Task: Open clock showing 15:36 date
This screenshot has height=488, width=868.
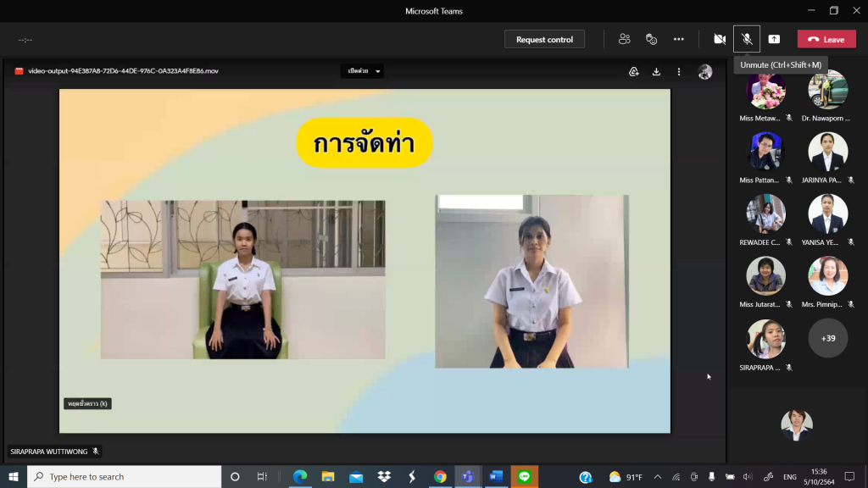Action: click(x=820, y=476)
